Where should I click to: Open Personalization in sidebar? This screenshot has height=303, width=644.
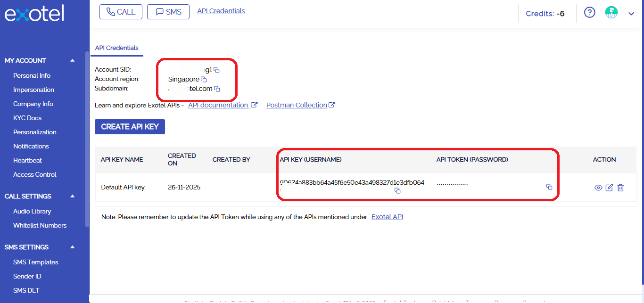35,132
